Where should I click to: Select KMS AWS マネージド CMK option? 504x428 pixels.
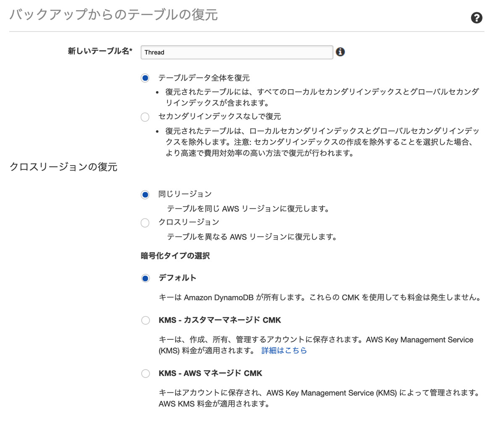[145, 373]
